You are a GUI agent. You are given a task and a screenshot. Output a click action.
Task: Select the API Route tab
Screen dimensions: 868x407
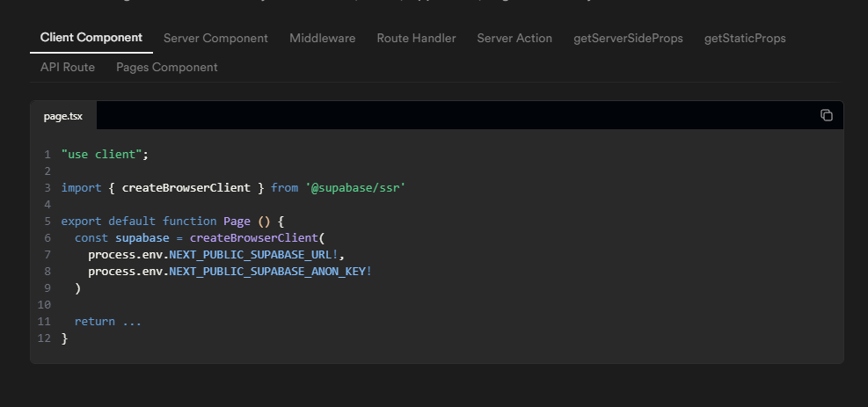tap(68, 67)
